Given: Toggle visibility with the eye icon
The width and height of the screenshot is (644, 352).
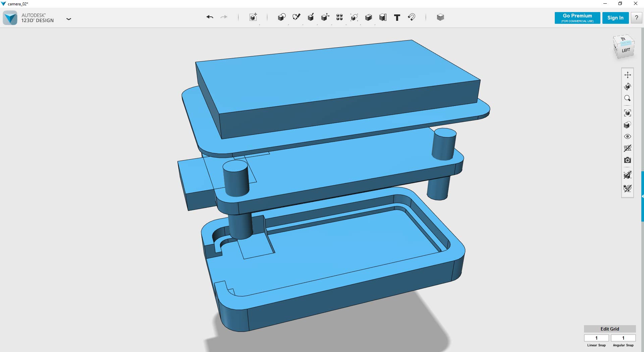Looking at the screenshot, I should tap(628, 136).
